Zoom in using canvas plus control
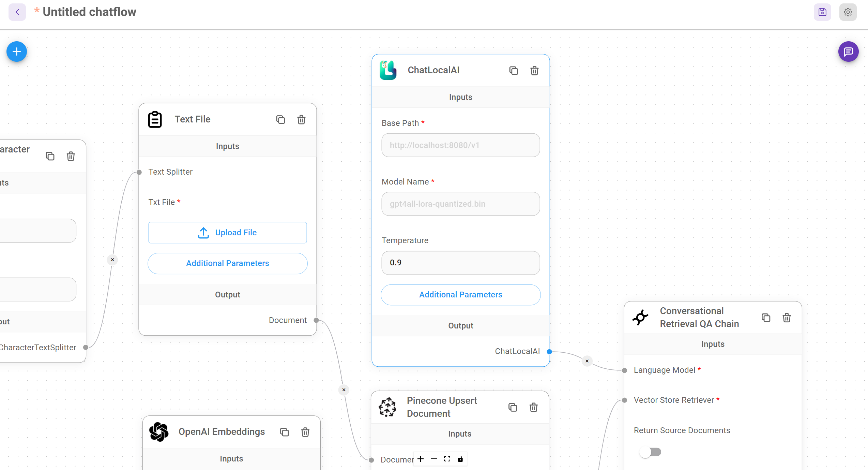 pos(421,459)
